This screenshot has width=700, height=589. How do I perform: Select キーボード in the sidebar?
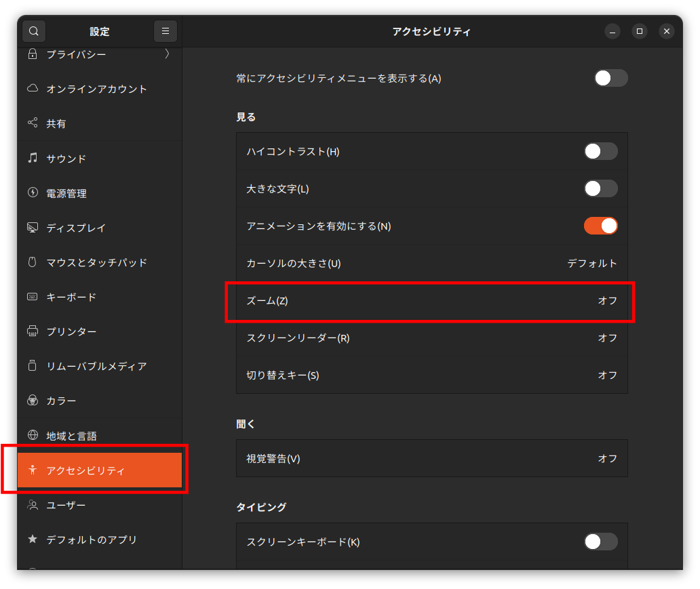tap(100, 297)
